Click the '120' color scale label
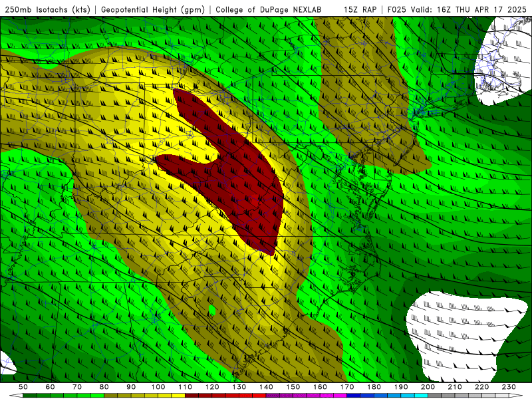532x399 pixels. pyautogui.click(x=212, y=387)
